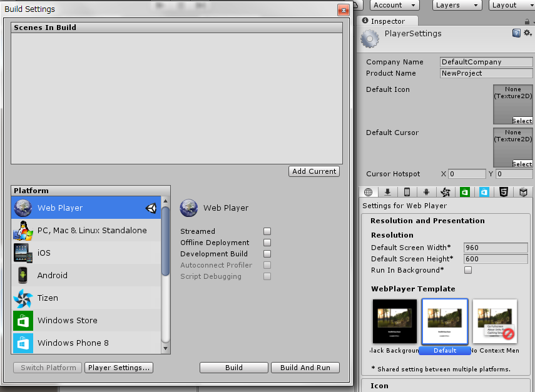The height and width of the screenshot is (392, 535).
Task: Click the platform list scrollbar thumb
Action: coord(165,241)
